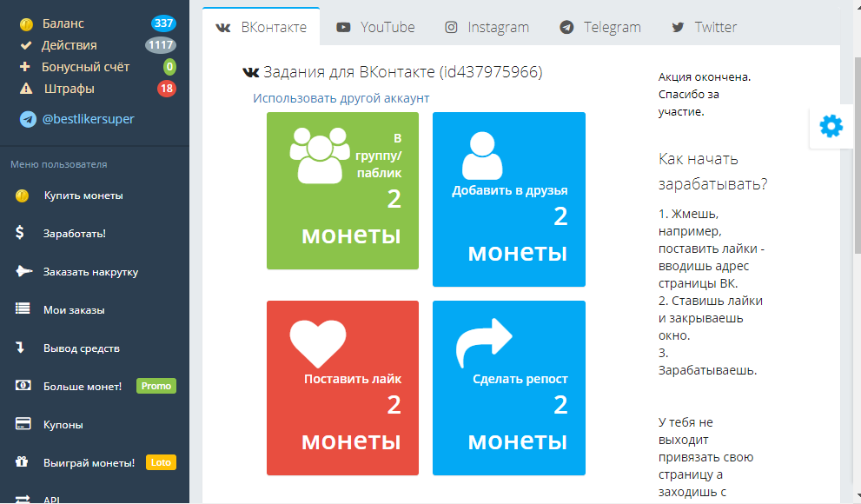Click the warning triangle icon beside Штрафы
Image resolution: width=861 pixels, height=504 pixels.
tap(26, 89)
